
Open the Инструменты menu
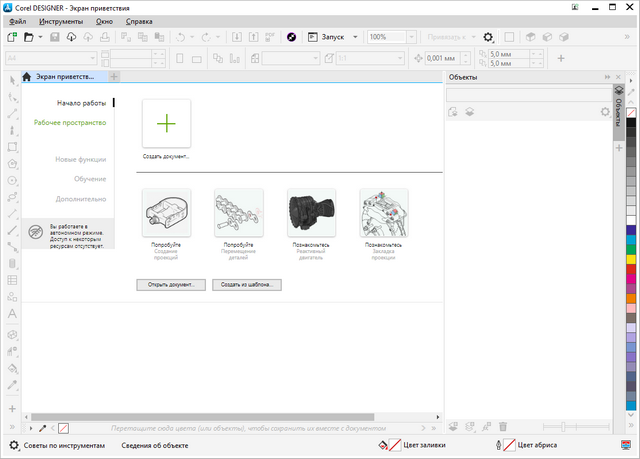pyautogui.click(x=59, y=21)
